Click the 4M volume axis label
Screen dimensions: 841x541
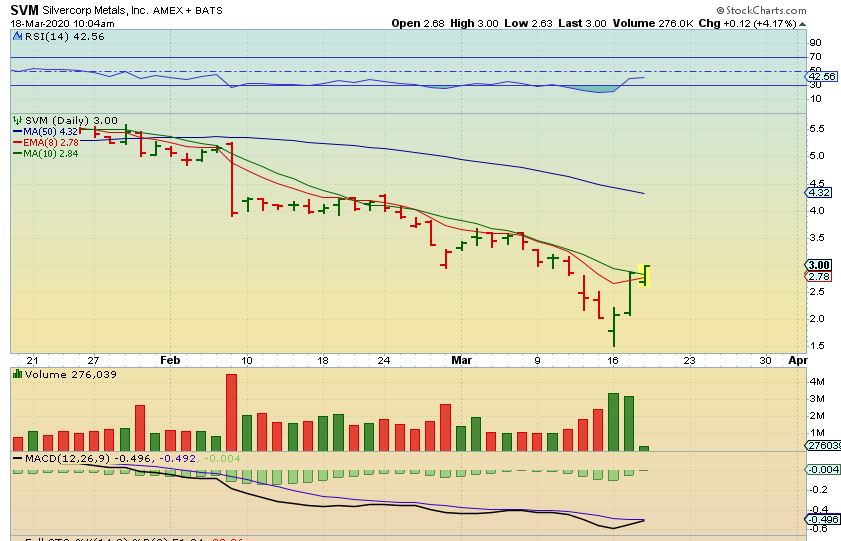[x=817, y=382]
